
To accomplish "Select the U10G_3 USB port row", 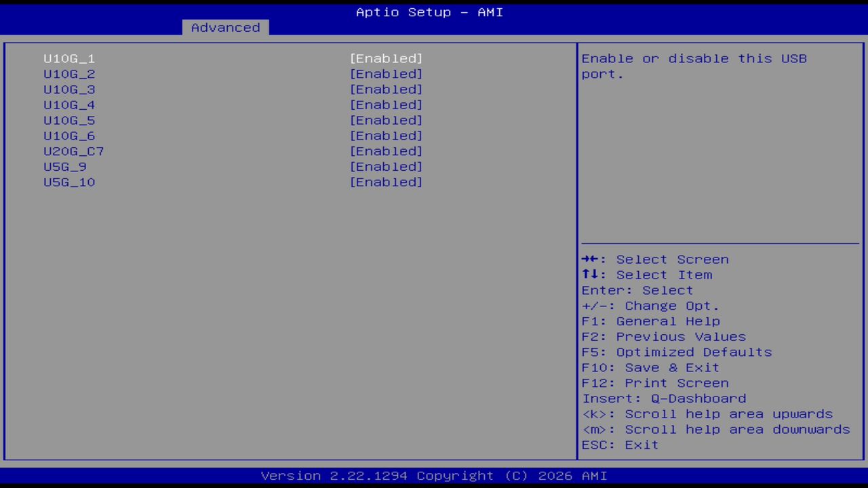I will point(68,89).
